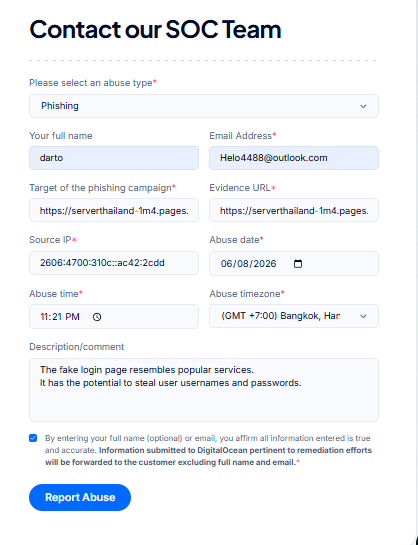The height and width of the screenshot is (545, 418).
Task: Select the Source IP field with IPv6 address
Action: 114,263
